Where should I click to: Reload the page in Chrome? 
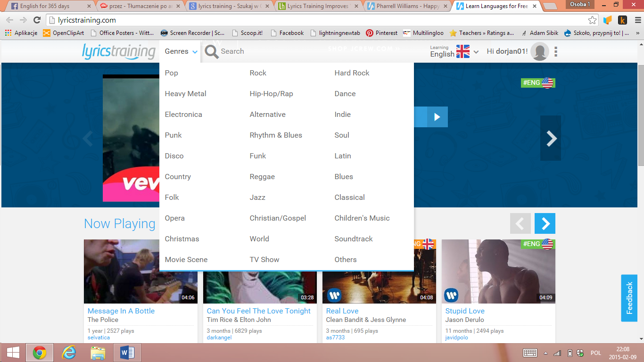37,20
